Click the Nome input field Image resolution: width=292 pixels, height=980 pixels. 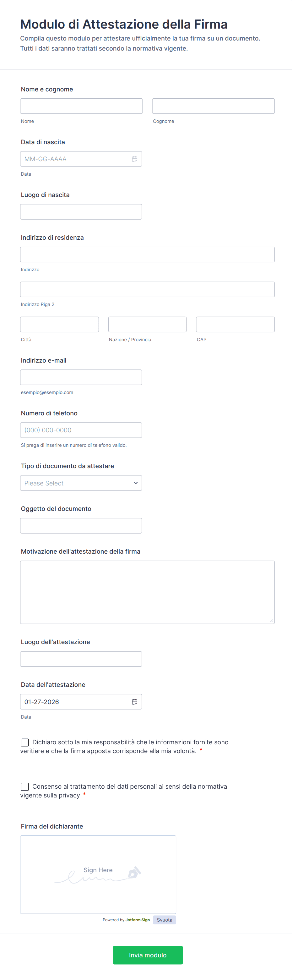[x=81, y=106]
